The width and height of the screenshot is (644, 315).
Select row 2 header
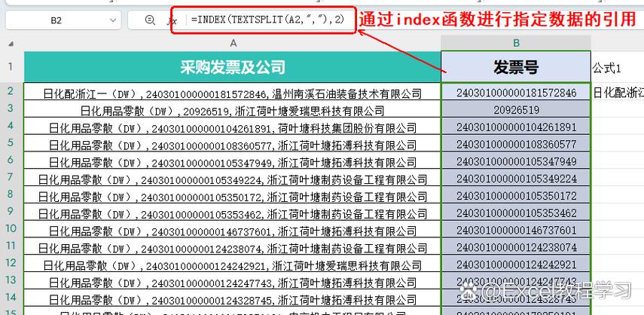pyautogui.click(x=11, y=90)
